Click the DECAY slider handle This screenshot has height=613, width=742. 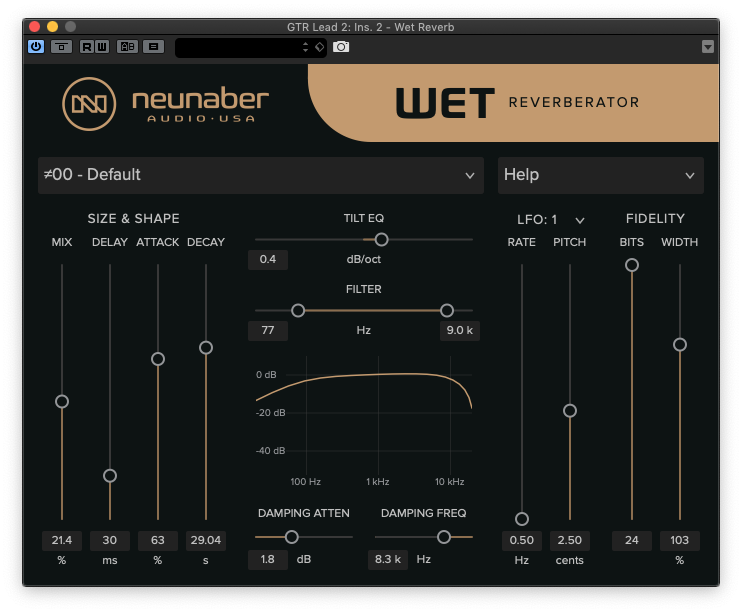[206, 347]
